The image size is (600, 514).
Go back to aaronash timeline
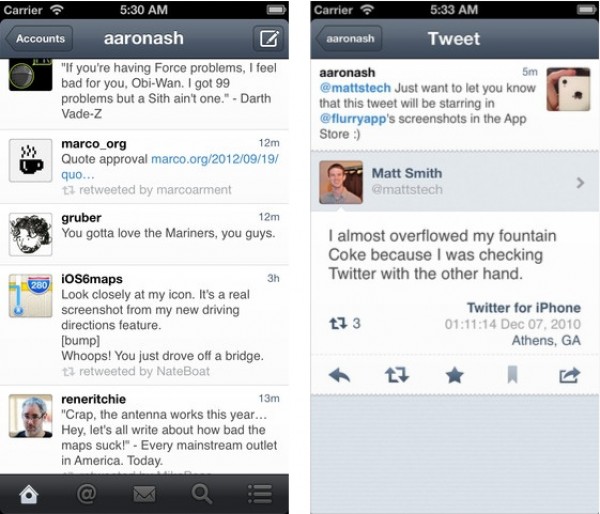click(349, 38)
